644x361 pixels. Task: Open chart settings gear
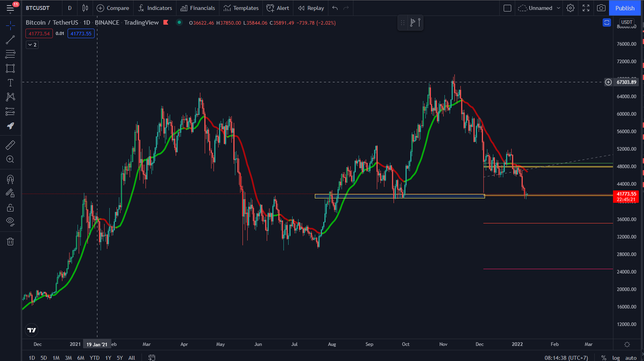[x=570, y=8]
